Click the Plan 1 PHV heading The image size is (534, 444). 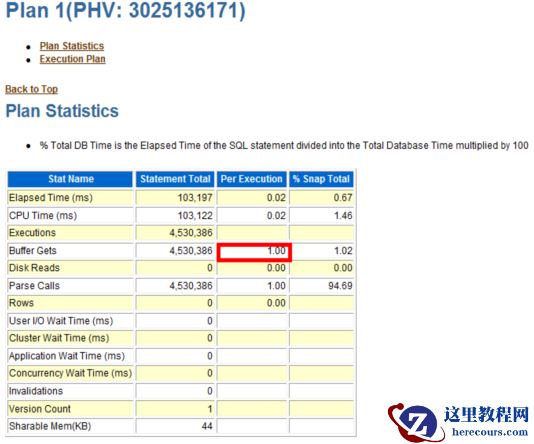(126, 11)
